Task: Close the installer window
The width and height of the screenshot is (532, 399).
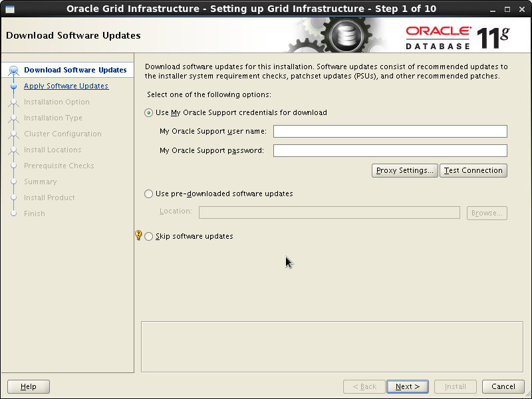Action: point(522,9)
